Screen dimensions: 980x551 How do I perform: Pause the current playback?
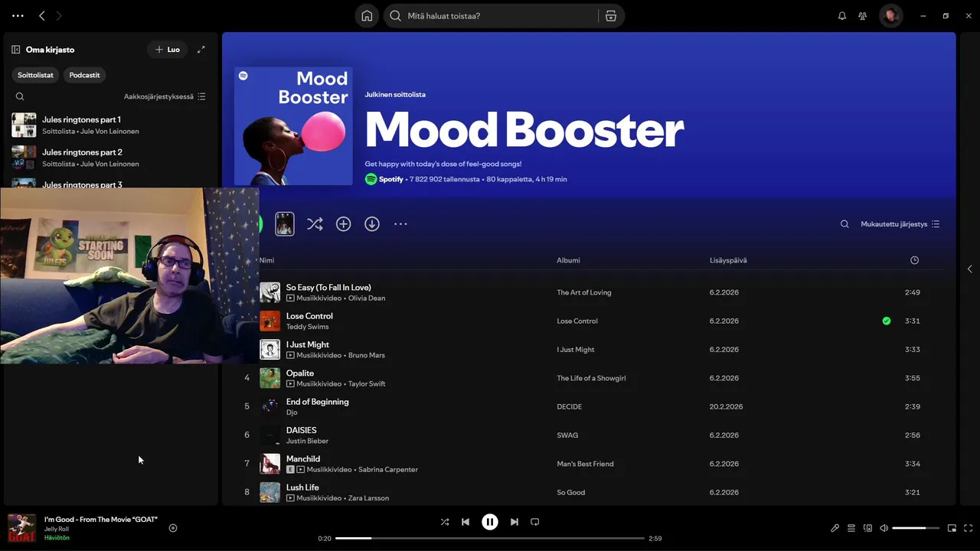click(x=490, y=522)
